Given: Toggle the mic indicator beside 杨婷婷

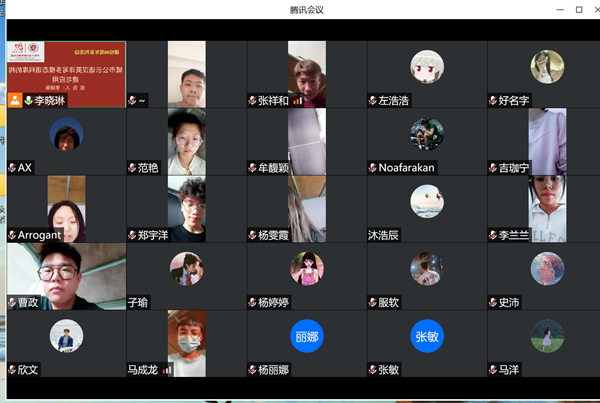Looking at the screenshot, I should pyautogui.click(x=251, y=302).
